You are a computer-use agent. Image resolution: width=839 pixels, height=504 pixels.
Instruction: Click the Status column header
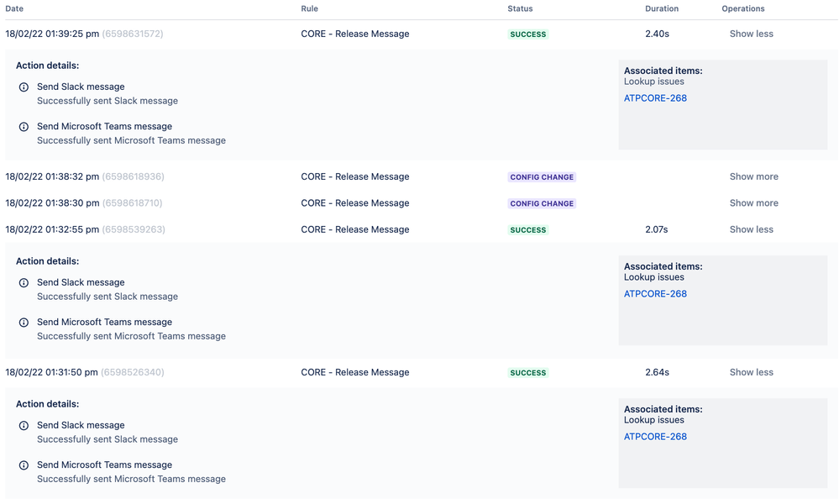pyautogui.click(x=520, y=9)
